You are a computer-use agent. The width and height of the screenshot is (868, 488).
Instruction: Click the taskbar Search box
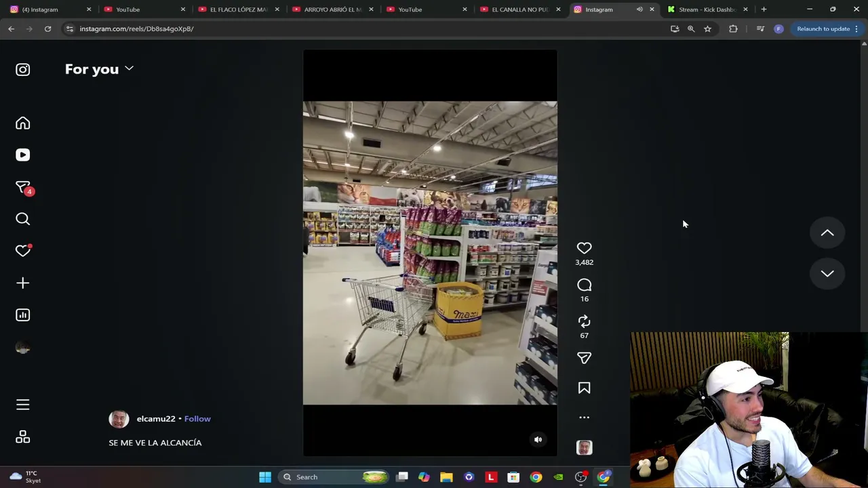pyautogui.click(x=334, y=477)
